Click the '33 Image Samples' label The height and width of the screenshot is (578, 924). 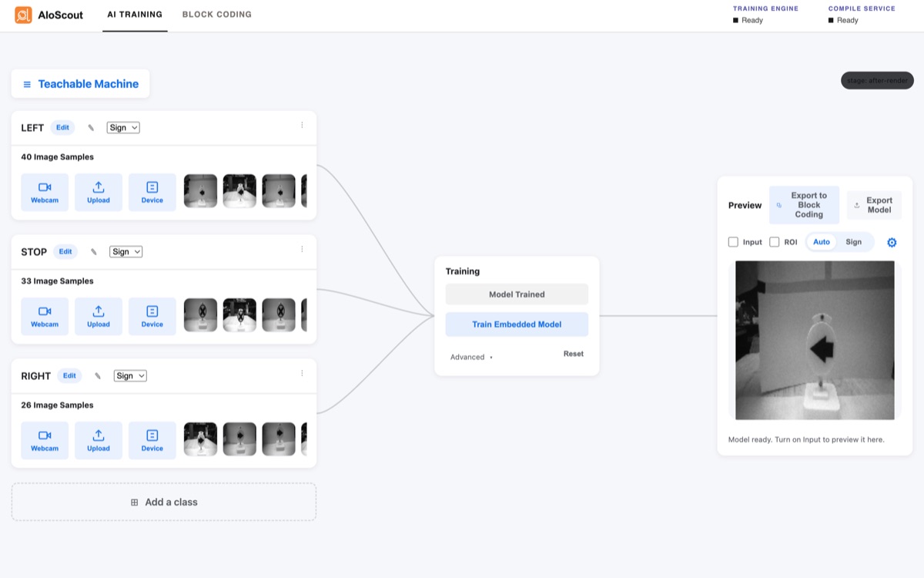tap(57, 281)
